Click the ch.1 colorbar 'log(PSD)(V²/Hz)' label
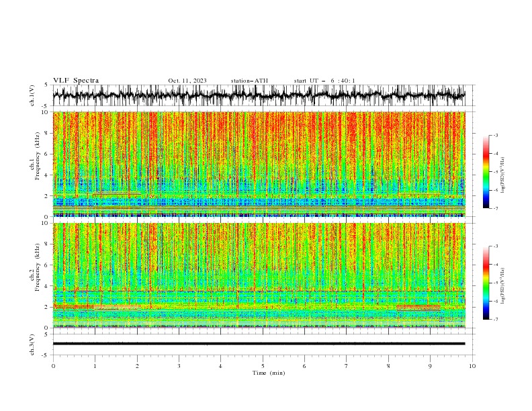This screenshot has height=411, width=532. (x=503, y=175)
